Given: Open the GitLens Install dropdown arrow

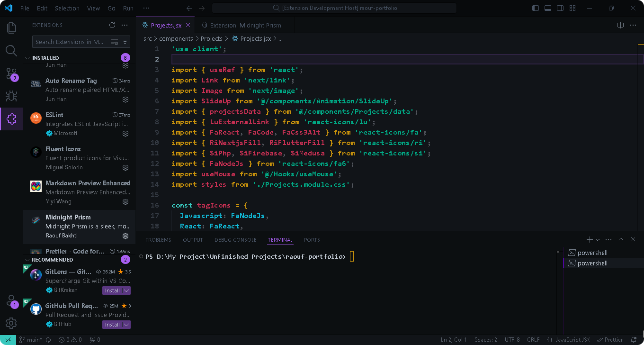Looking at the screenshot, I should point(126,291).
